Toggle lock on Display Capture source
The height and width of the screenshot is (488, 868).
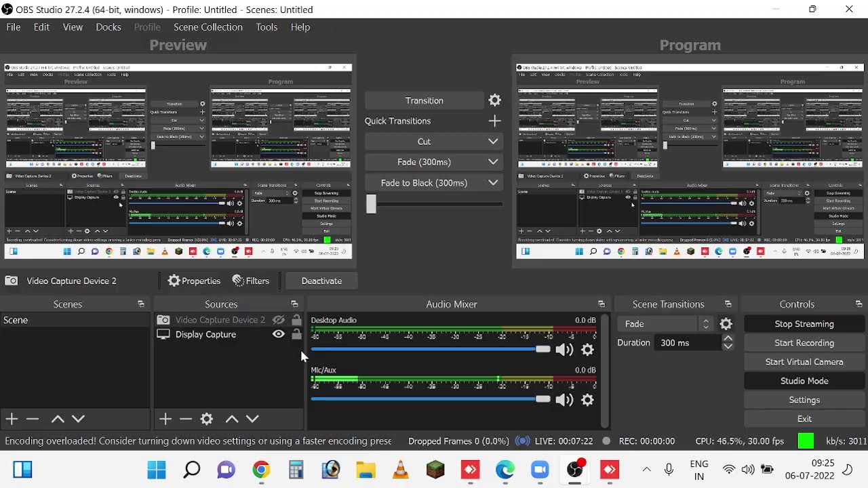click(x=296, y=334)
